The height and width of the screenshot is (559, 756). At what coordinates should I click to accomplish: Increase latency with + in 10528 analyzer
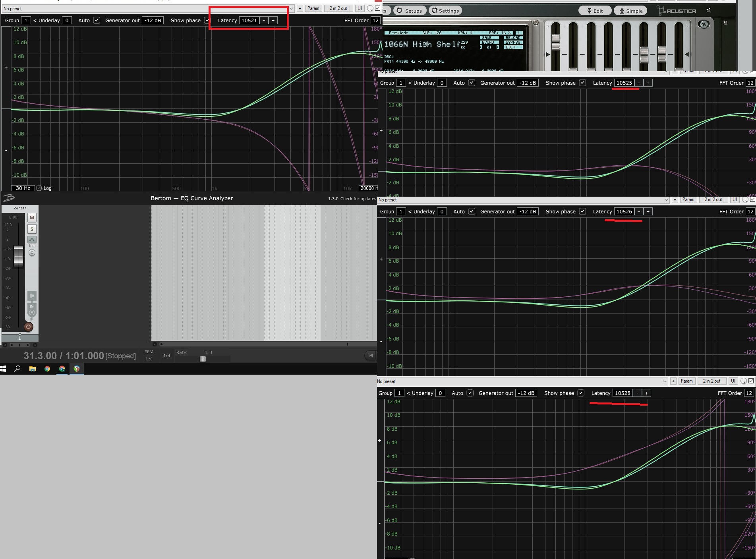click(646, 393)
